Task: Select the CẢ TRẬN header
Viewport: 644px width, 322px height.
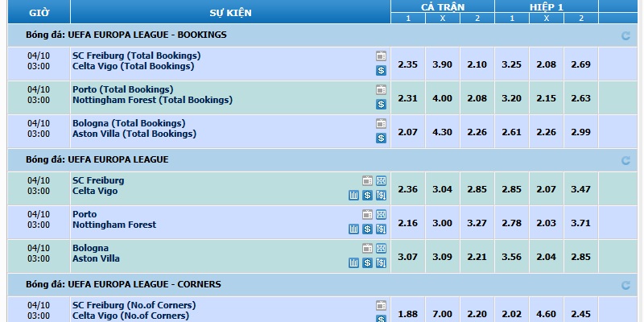Action: click(443, 6)
